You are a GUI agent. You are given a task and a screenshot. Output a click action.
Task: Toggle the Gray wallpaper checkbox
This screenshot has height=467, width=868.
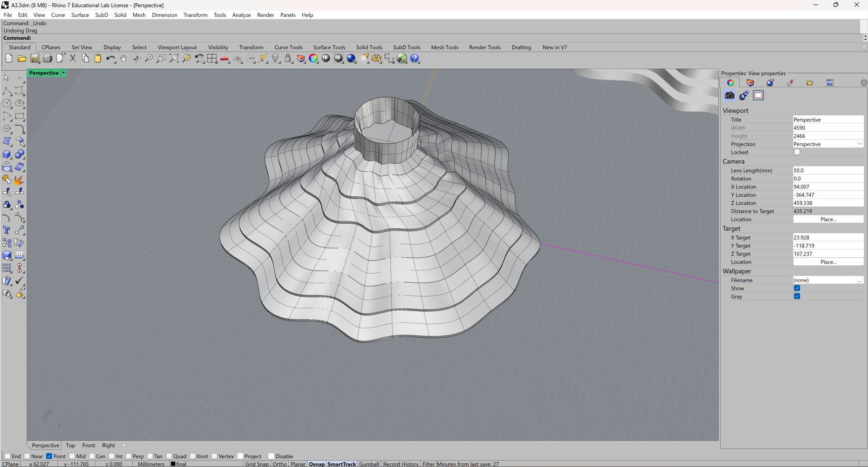click(x=797, y=297)
